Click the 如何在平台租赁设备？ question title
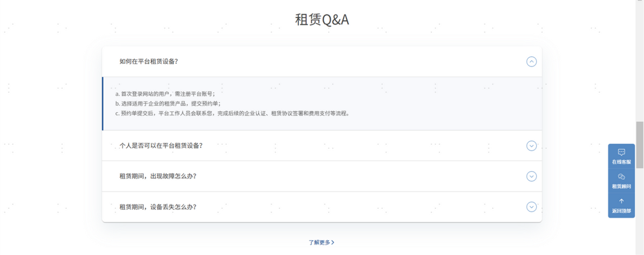 coord(149,62)
